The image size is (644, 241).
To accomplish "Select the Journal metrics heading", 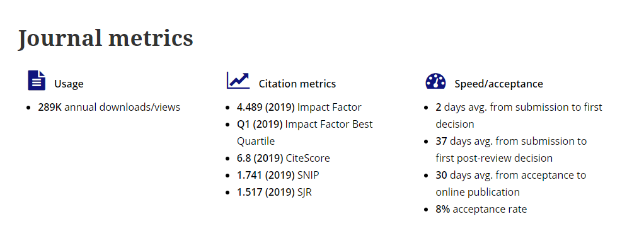I will click(106, 38).
